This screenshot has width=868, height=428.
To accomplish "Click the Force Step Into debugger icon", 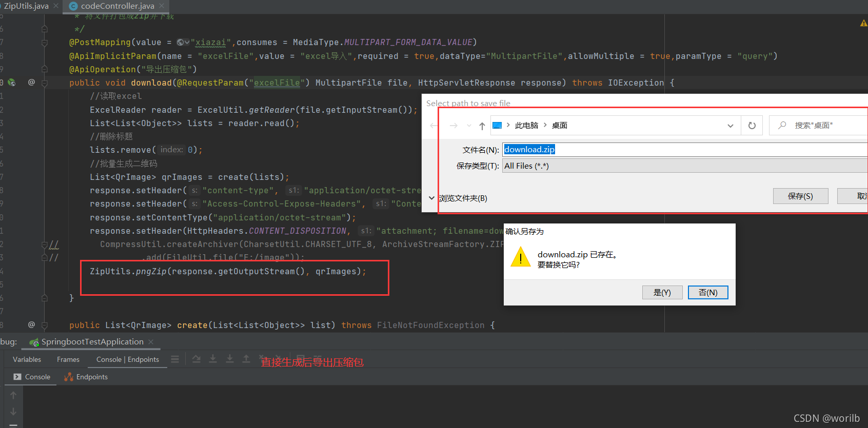I will (x=230, y=359).
